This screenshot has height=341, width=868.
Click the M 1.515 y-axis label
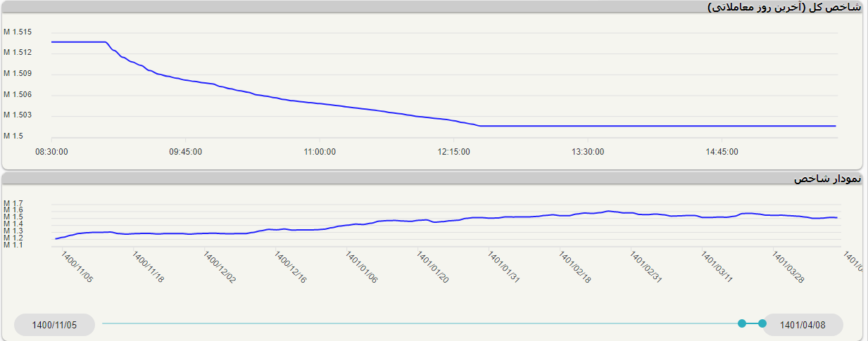17,32
